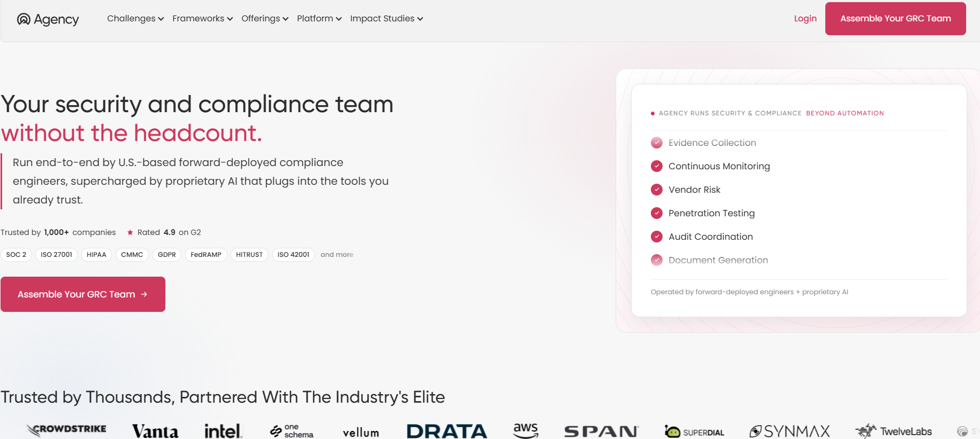Click the Drata logo
This screenshot has width=980, height=439.
click(x=447, y=432)
